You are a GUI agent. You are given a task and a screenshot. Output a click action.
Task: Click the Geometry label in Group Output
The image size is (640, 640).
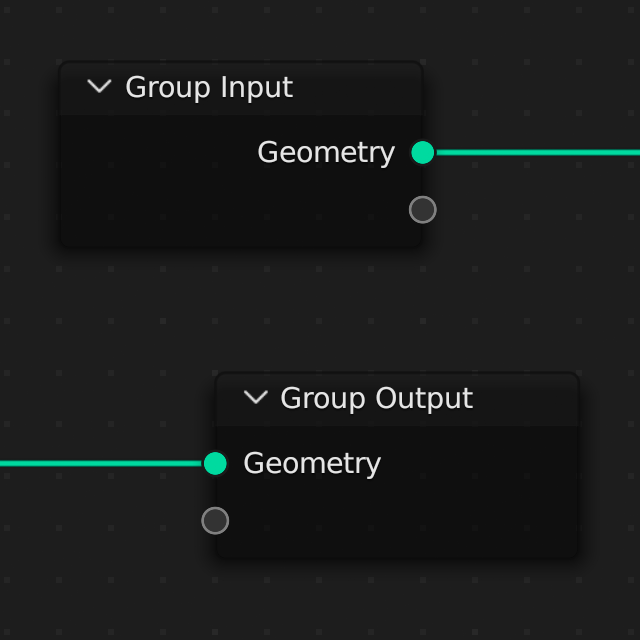tap(312, 464)
